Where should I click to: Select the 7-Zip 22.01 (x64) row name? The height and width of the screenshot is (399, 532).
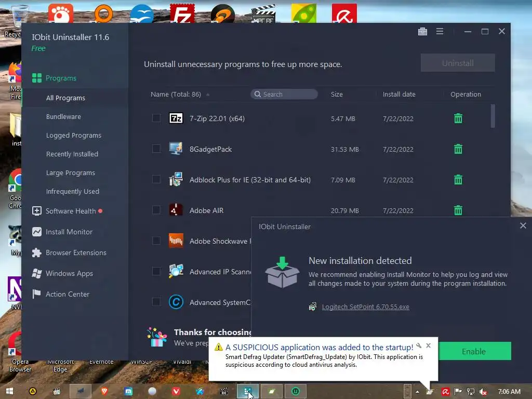217,118
